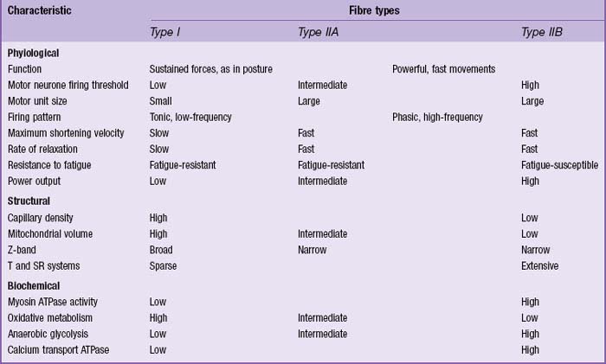Click the "Extensive" T and SR systems cell
Screen dimensions: 606x364
539,266
